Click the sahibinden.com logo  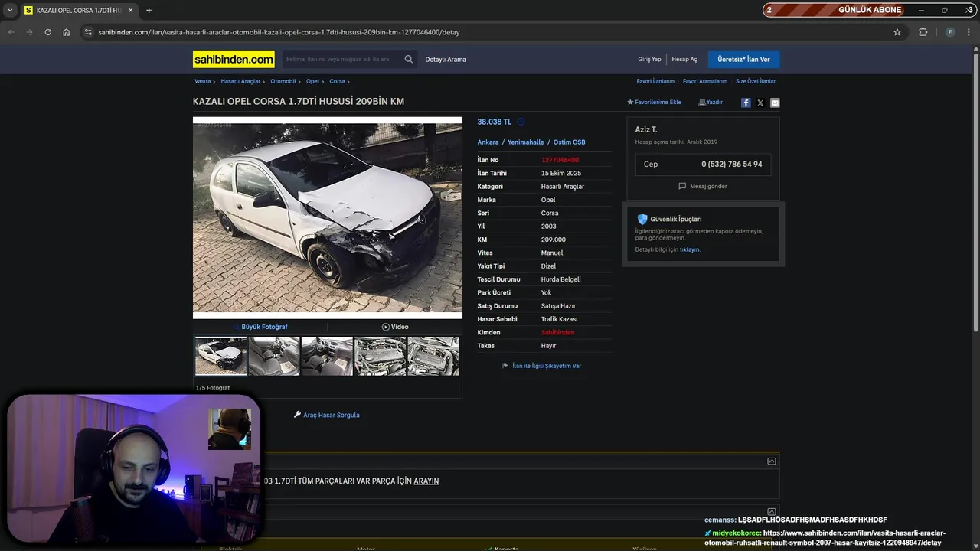coord(234,59)
